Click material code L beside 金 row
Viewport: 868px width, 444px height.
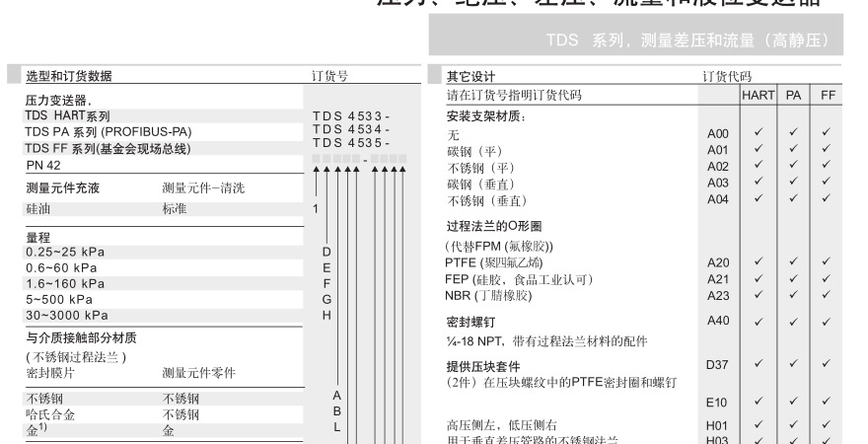337,427
